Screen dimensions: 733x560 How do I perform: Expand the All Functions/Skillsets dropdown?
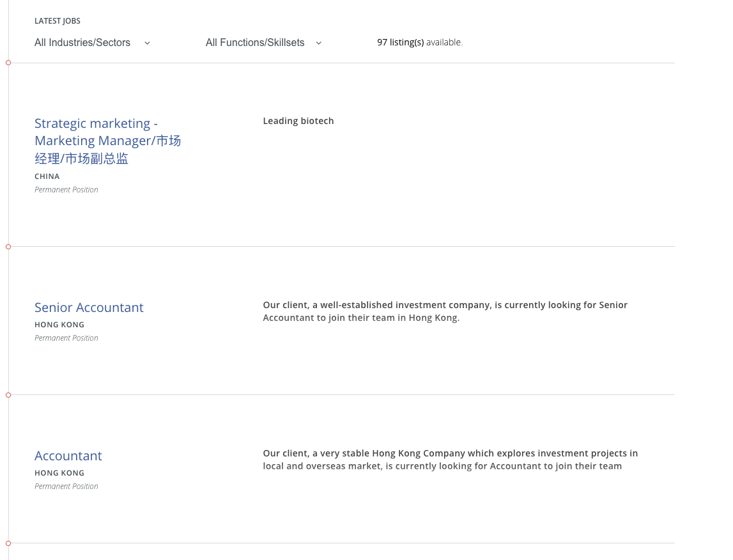(255, 43)
